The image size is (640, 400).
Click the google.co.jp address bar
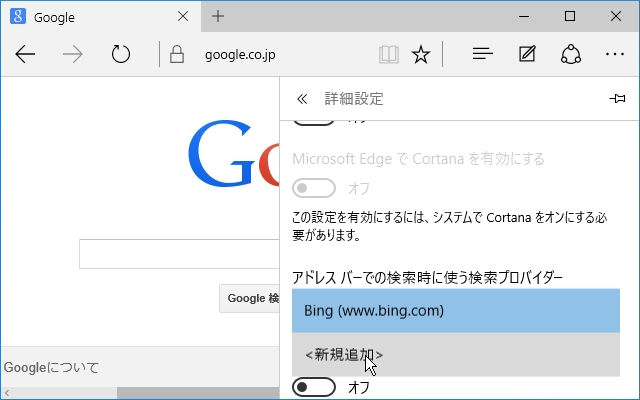point(240,55)
